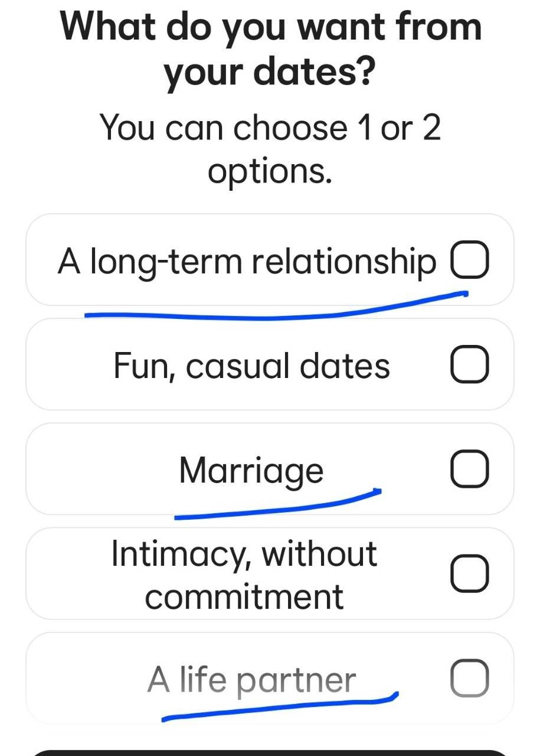Tap the A life partner option card

pyautogui.click(x=270, y=678)
